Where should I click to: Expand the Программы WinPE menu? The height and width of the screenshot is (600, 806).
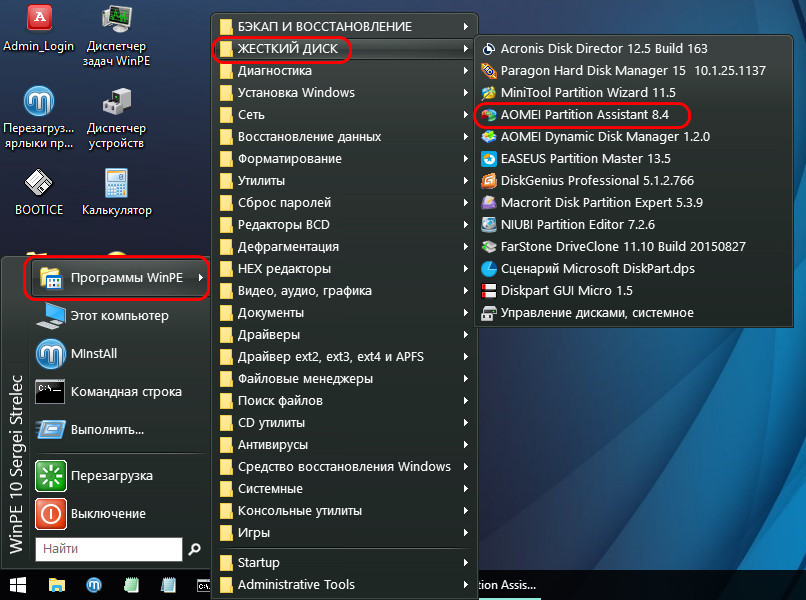pos(119,278)
